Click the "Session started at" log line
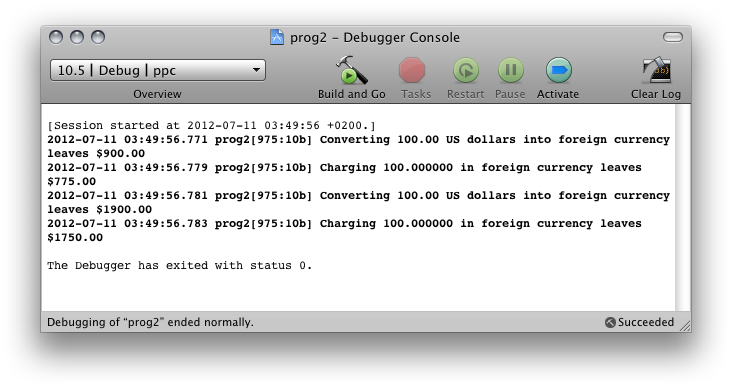Viewport: 732px width, 388px height. click(211, 126)
